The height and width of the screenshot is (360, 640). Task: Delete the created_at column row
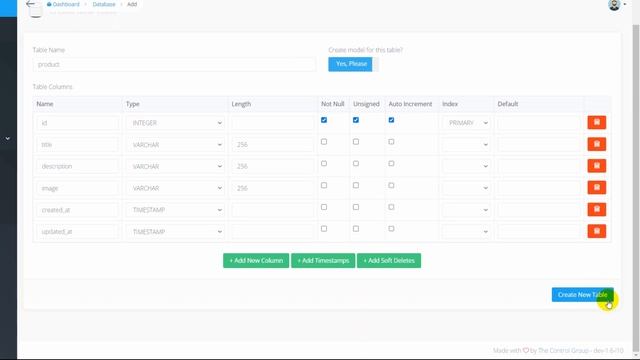pyautogui.click(x=596, y=209)
